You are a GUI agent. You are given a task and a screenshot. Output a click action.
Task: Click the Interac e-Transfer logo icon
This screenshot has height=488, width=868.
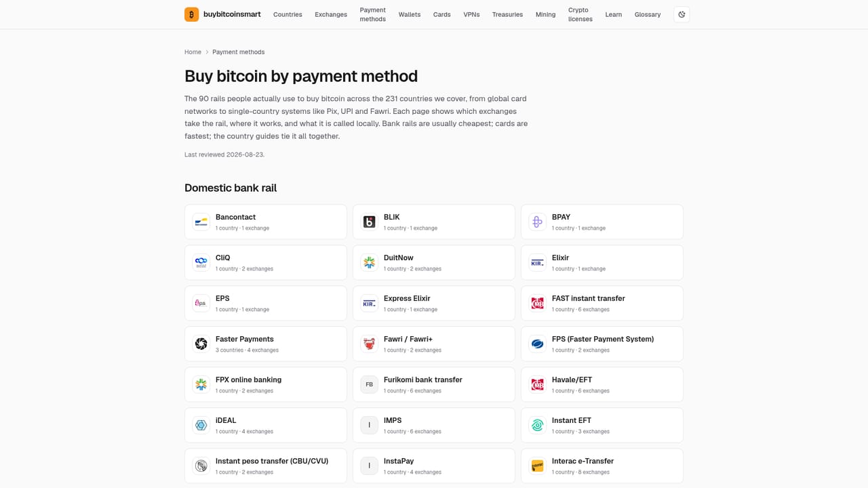(x=537, y=466)
